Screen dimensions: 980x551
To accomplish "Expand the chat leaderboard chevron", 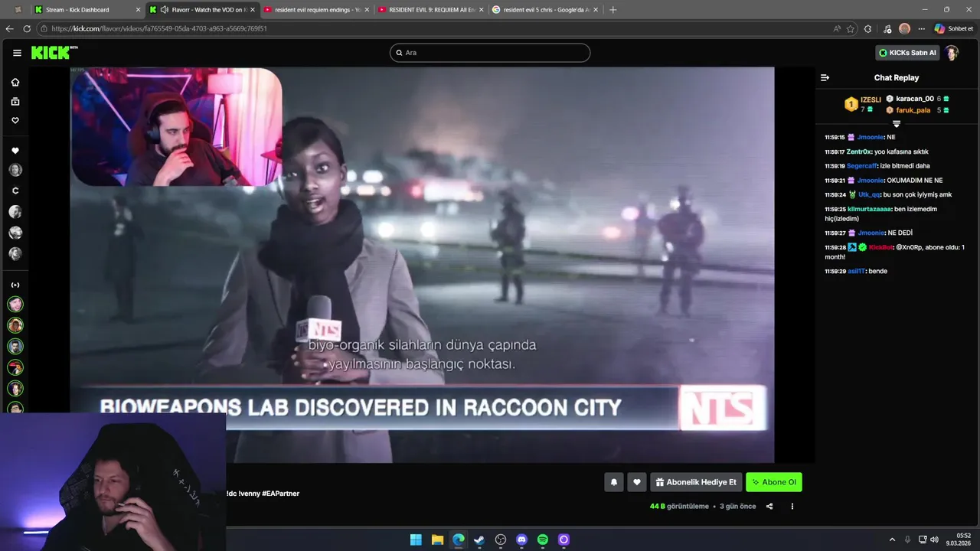I will 897,123.
